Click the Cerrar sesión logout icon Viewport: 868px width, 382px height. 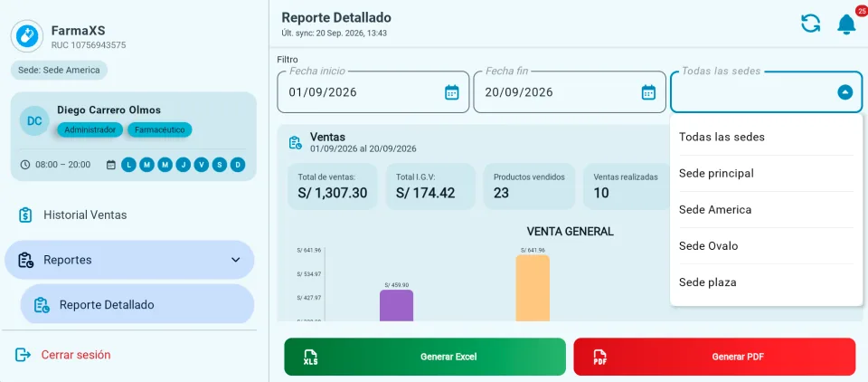tap(23, 355)
